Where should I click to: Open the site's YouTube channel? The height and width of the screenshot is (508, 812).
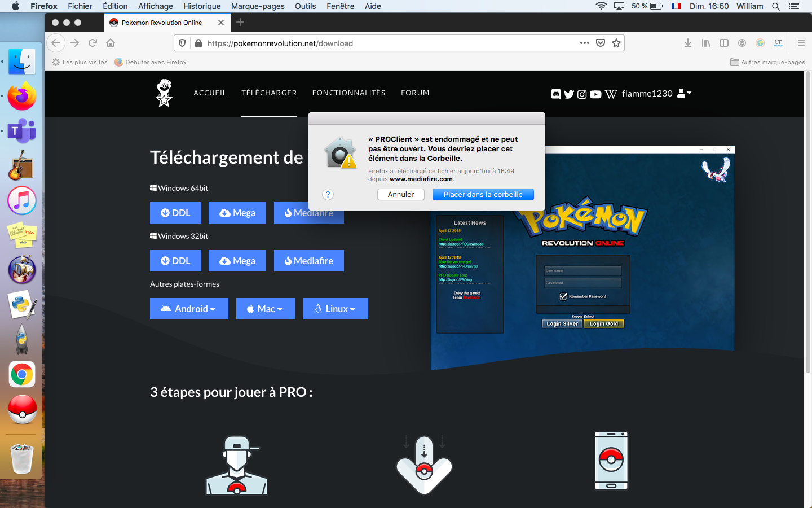pyautogui.click(x=595, y=94)
